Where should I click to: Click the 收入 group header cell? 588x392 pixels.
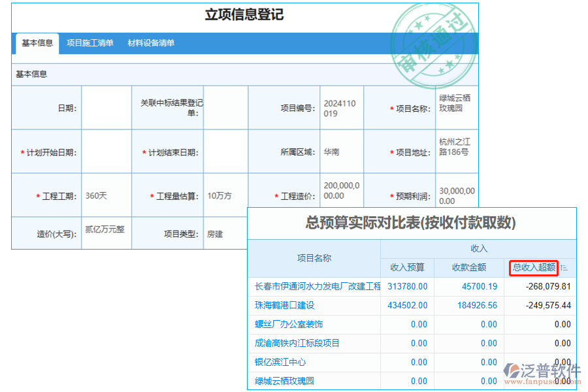(479, 247)
